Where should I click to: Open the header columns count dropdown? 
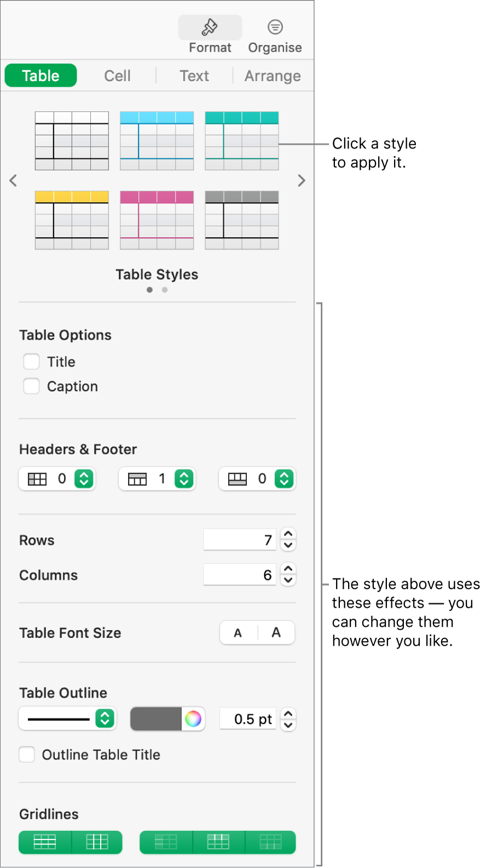tap(84, 479)
